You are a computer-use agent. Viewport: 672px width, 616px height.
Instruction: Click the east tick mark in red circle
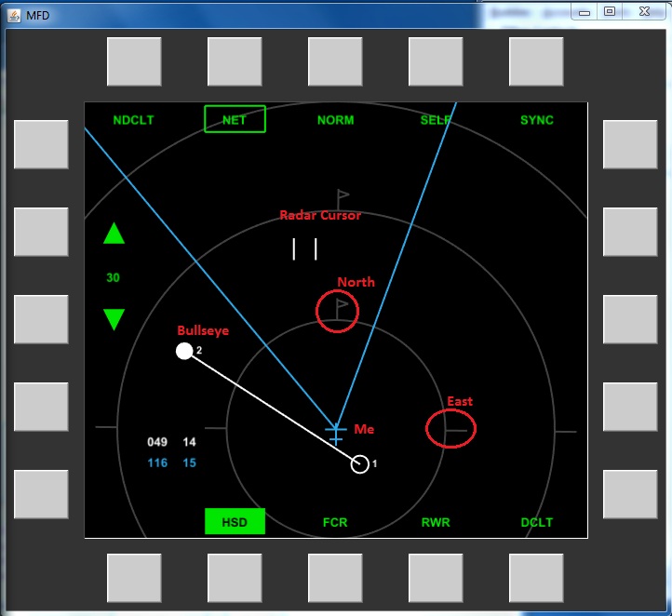[x=456, y=431]
